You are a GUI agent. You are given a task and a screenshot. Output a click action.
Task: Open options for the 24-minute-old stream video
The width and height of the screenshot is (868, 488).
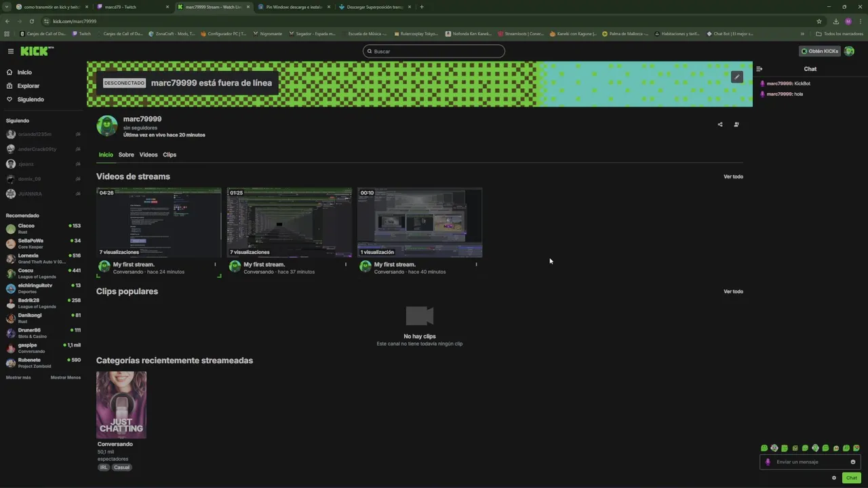pos(216,264)
